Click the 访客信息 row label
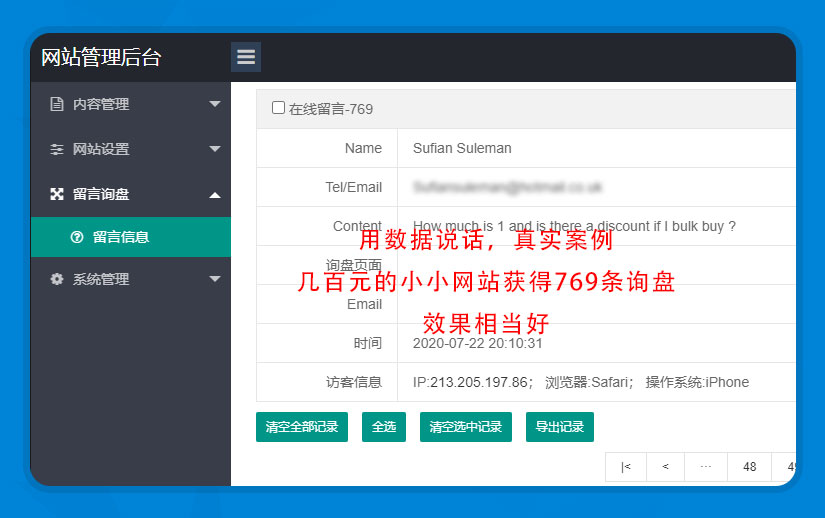The image size is (825, 518). (x=354, y=382)
